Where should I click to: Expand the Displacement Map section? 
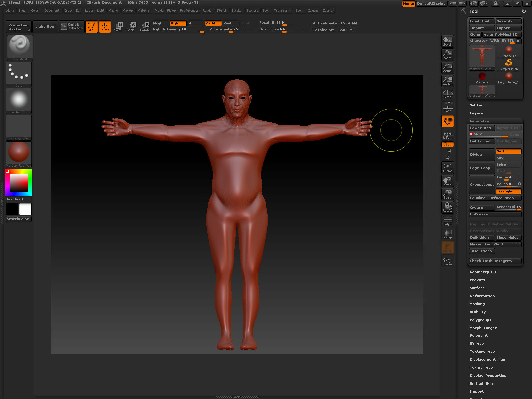(487, 360)
